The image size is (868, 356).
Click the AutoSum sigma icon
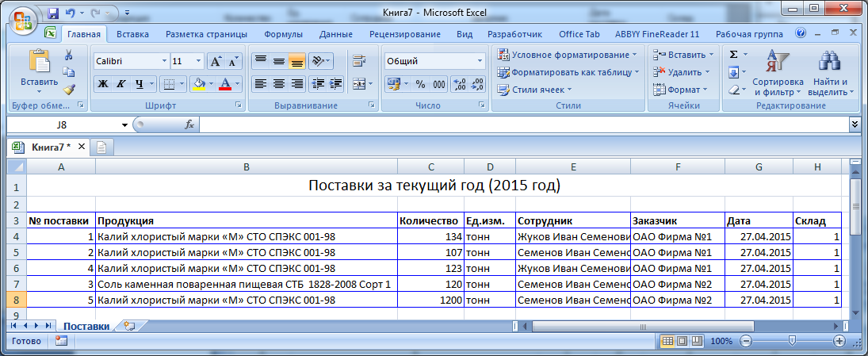(x=733, y=55)
